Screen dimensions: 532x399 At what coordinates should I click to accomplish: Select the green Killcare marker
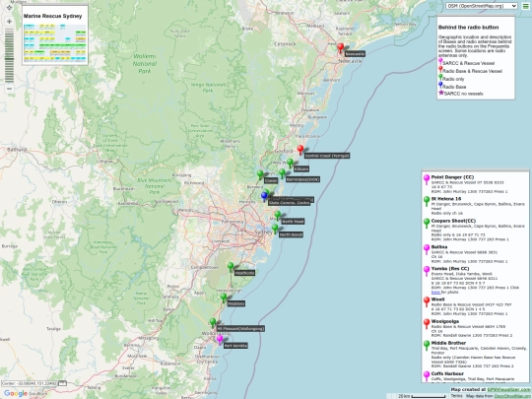pyautogui.click(x=290, y=164)
